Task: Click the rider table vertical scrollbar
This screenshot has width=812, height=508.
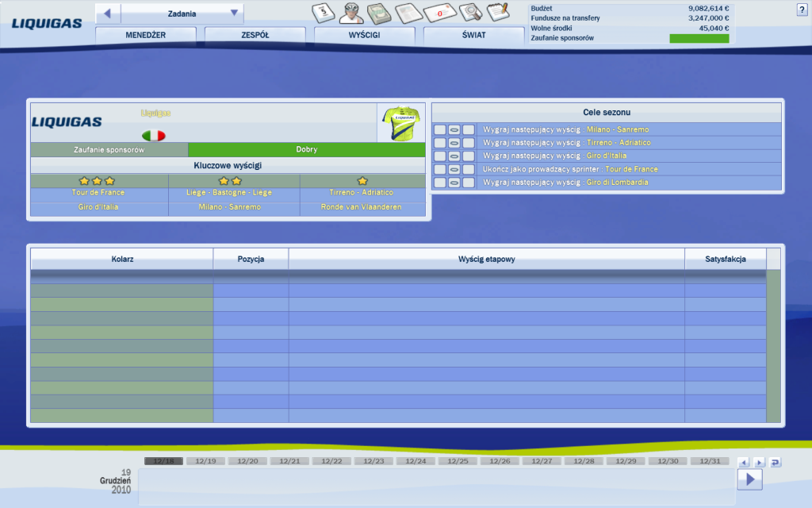Action: coord(773,346)
